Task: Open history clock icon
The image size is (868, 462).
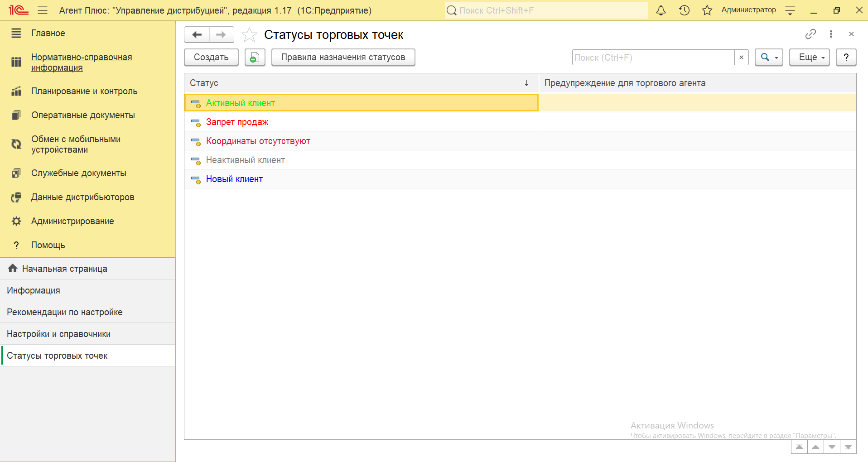Action: click(684, 10)
